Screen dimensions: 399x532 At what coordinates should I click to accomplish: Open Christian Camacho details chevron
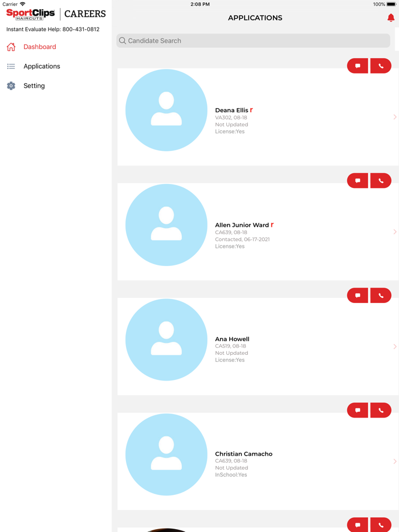coord(394,461)
